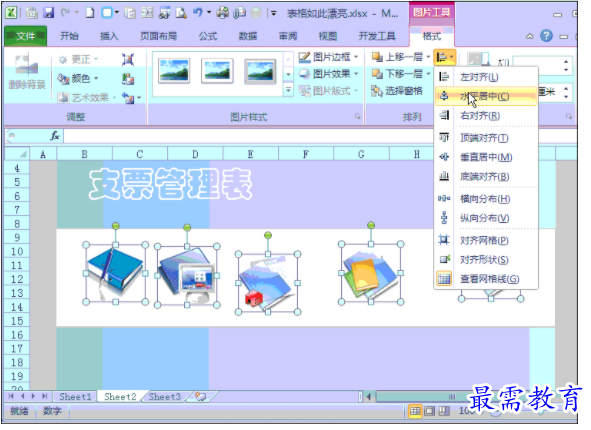Click the Compress Pictures icon in Adjust group
Viewport: 591px width, 430px height.
(128, 60)
